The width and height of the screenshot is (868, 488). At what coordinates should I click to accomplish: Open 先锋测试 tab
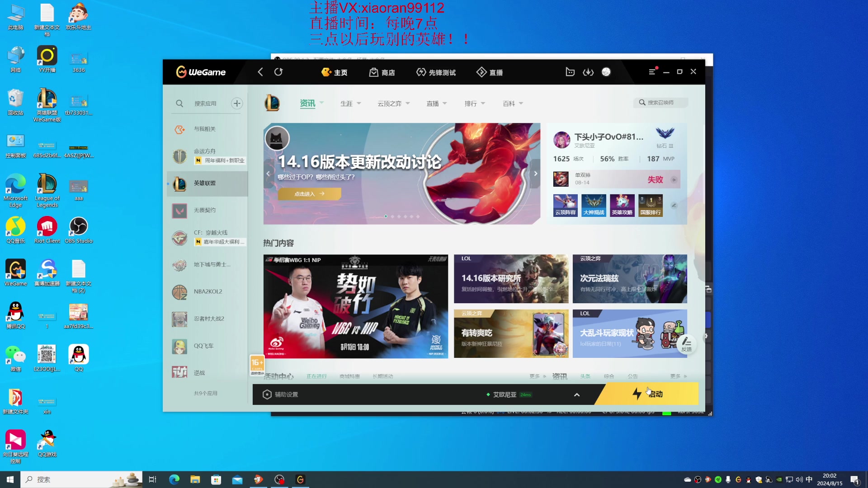tap(436, 72)
